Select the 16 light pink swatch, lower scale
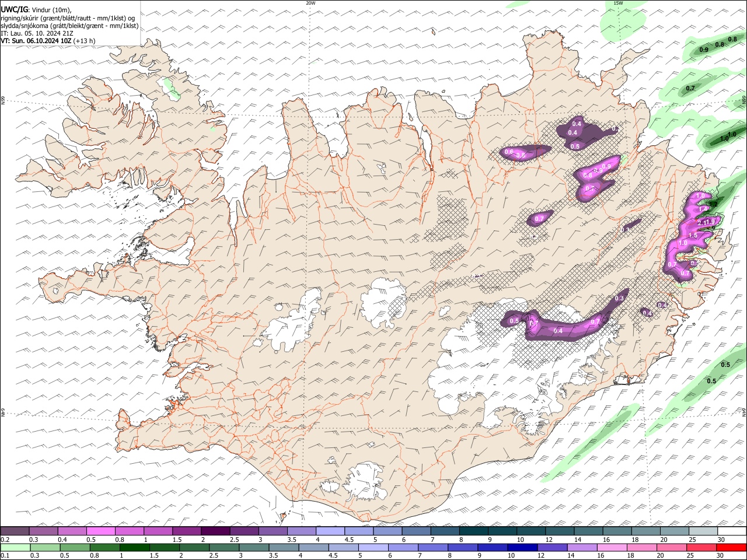 coord(612,547)
